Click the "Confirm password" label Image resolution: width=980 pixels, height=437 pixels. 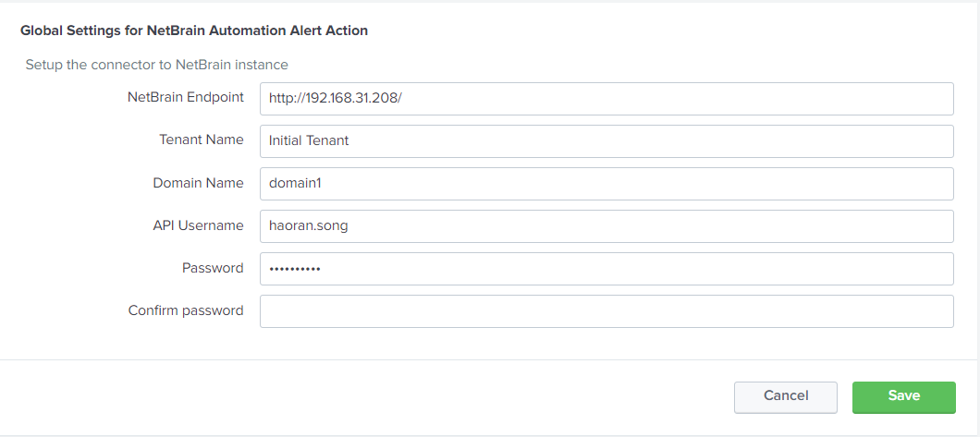point(186,310)
